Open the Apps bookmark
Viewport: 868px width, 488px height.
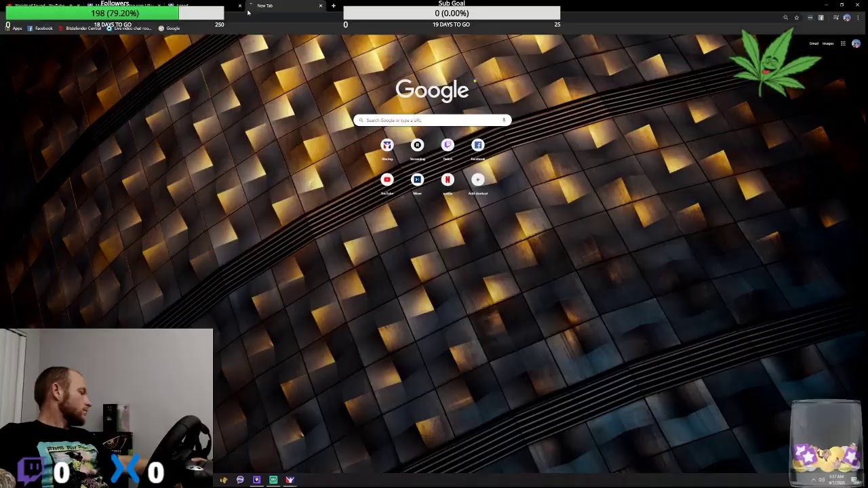click(x=14, y=28)
